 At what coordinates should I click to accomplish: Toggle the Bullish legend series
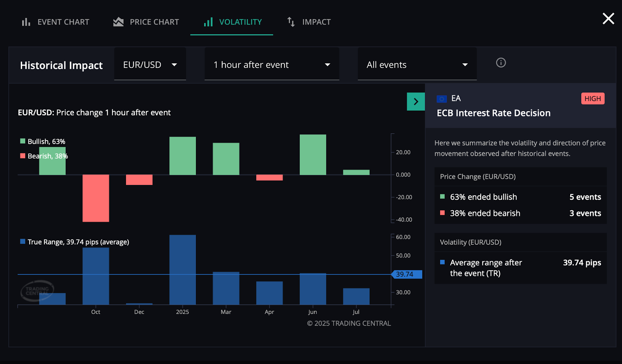point(43,141)
